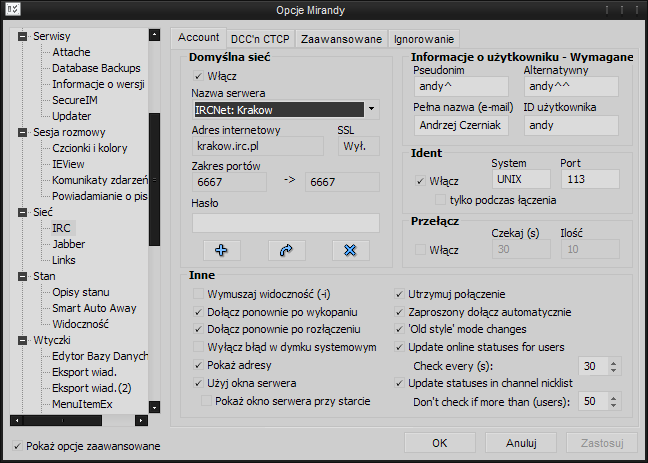
Task: Click the blue arrow edit-server icon
Action: tap(286, 250)
